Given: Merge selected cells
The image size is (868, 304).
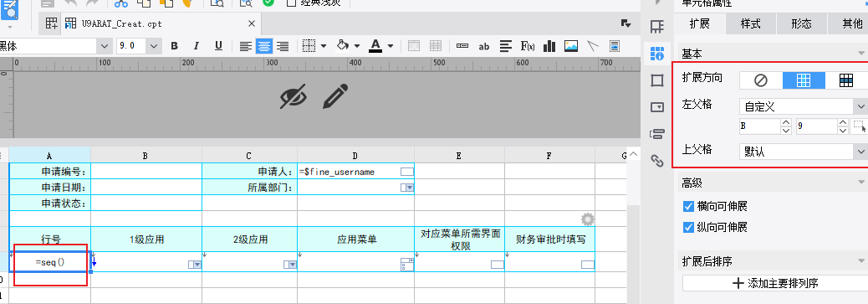Looking at the screenshot, I should 414,46.
